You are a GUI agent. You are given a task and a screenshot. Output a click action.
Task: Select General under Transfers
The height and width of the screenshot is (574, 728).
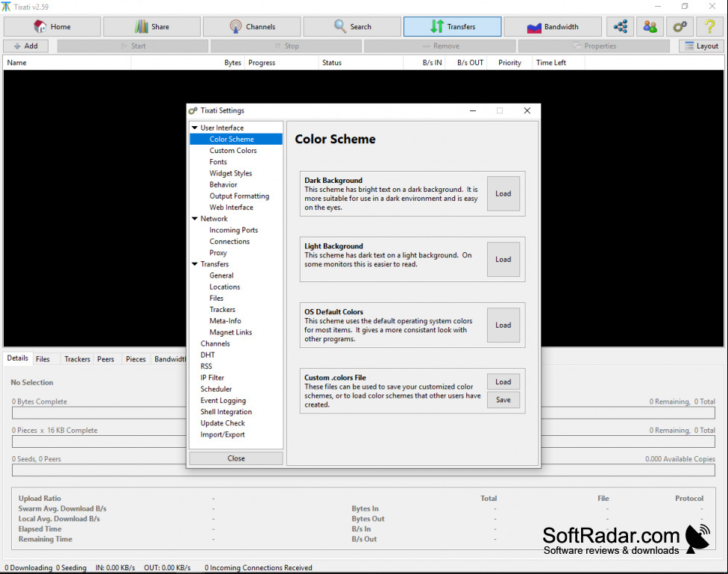pyautogui.click(x=221, y=275)
